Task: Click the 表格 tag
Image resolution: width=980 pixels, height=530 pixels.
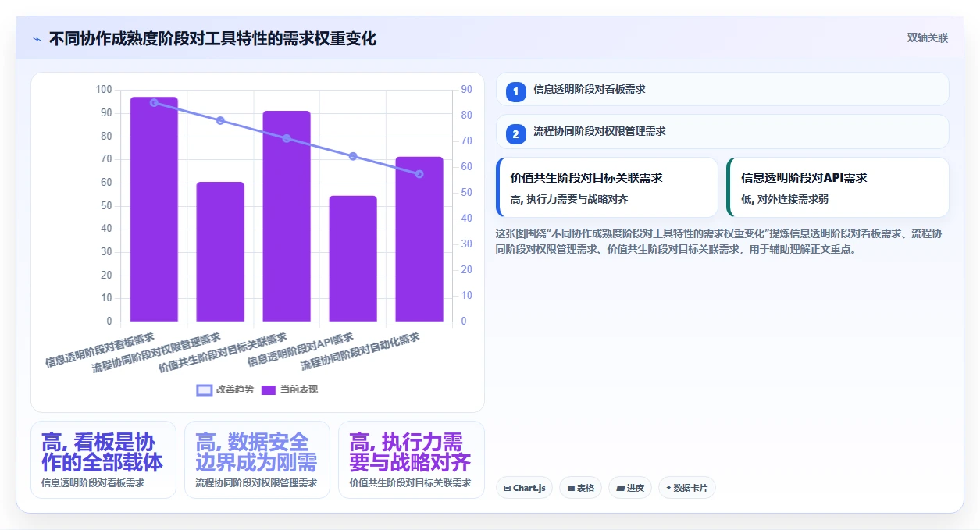Action: 580,488
